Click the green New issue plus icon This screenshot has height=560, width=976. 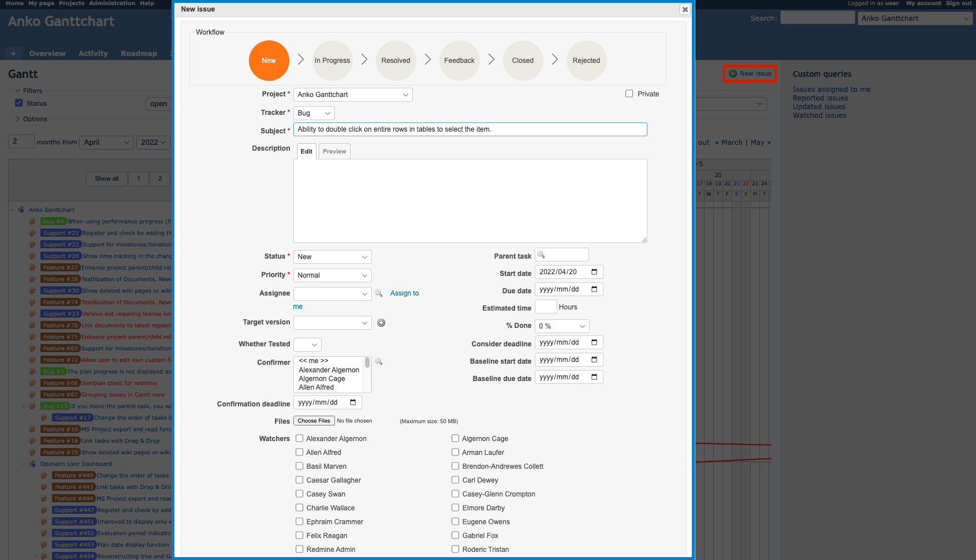click(x=732, y=73)
